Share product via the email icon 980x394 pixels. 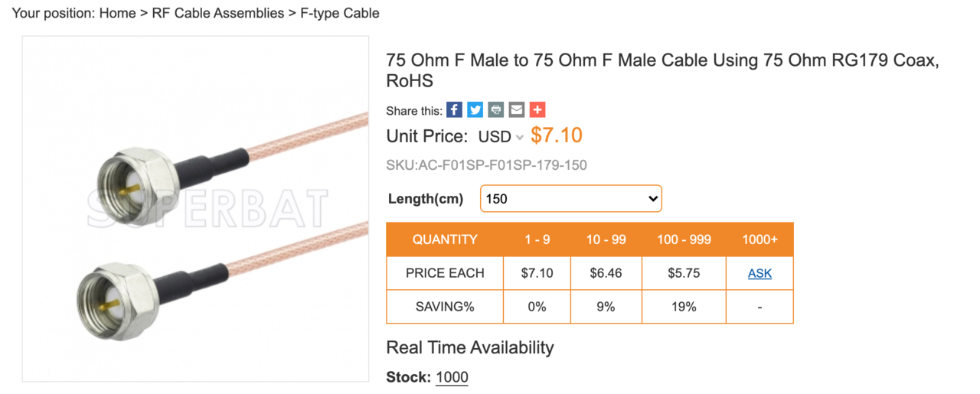517,110
